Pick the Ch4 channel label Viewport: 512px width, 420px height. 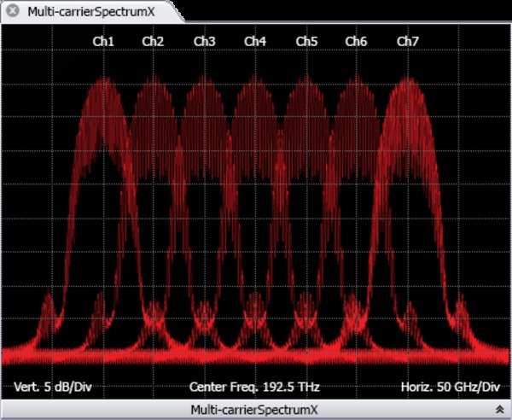[x=255, y=41]
